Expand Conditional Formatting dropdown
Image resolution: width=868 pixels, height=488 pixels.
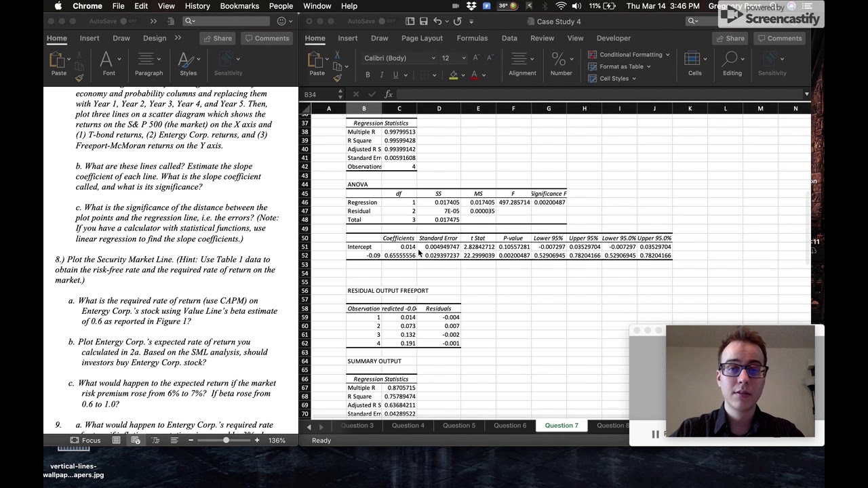667,55
